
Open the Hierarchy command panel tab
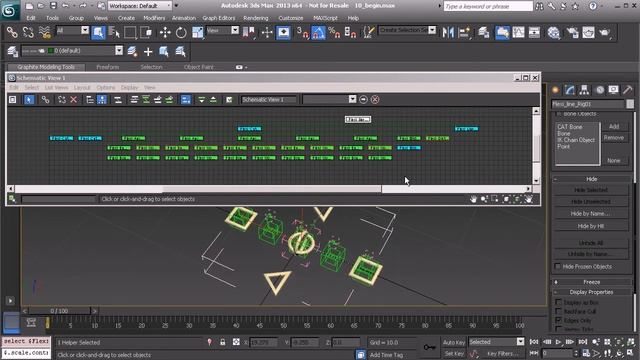coord(584,90)
